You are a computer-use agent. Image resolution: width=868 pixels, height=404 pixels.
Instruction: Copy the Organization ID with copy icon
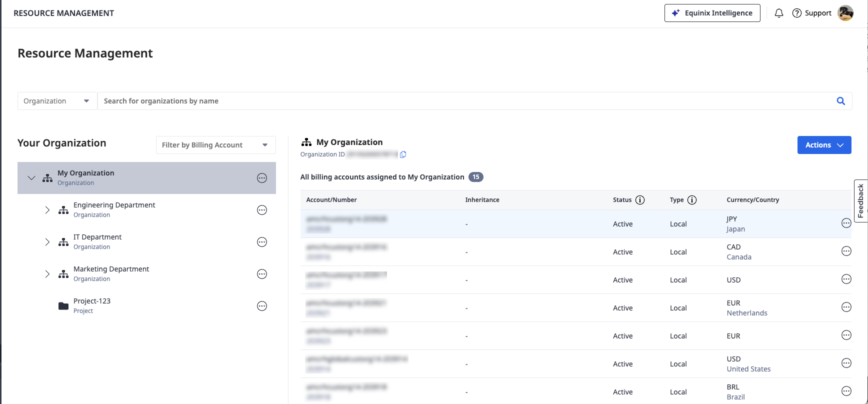(403, 154)
